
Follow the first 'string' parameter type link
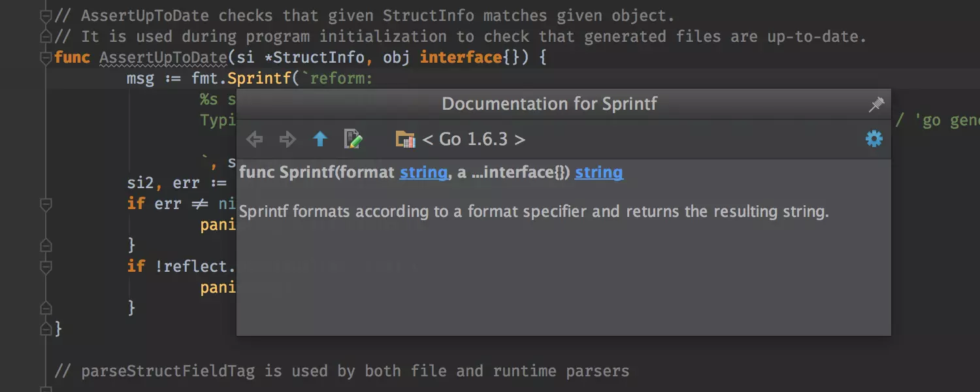(x=423, y=172)
